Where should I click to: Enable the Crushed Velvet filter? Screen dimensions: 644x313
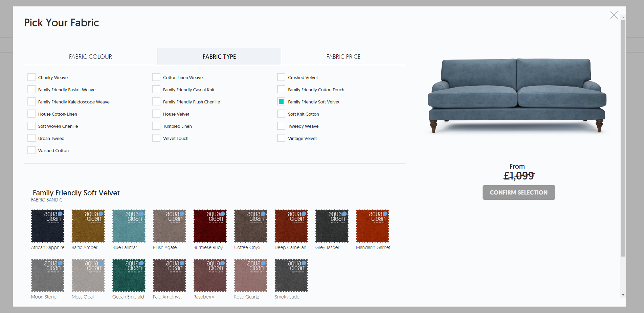coord(281,77)
